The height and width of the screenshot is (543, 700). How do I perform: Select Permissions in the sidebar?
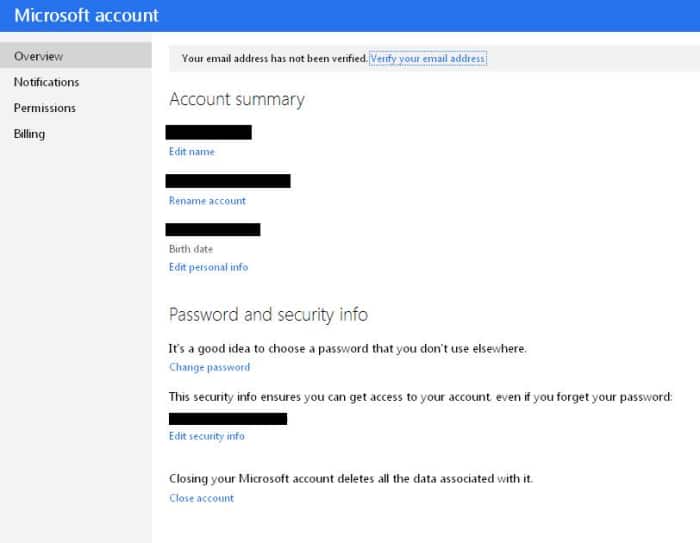click(45, 108)
